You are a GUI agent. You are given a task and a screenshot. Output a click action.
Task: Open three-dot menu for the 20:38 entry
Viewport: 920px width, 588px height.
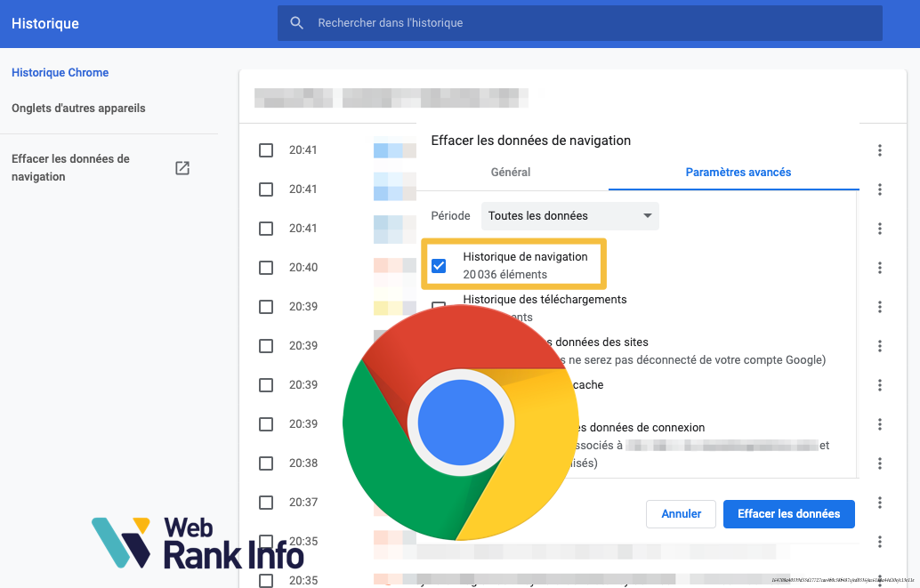pyautogui.click(x=879, y=463)
